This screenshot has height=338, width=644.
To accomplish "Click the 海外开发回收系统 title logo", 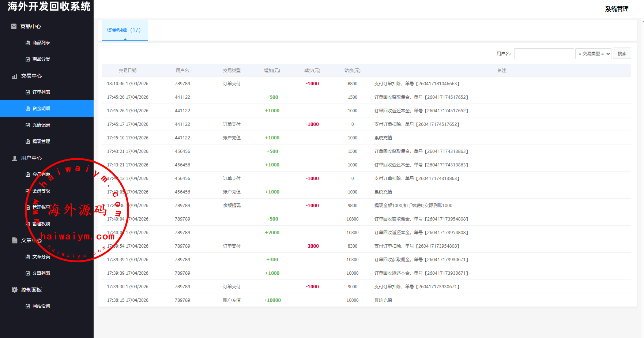I will point(49,7).
